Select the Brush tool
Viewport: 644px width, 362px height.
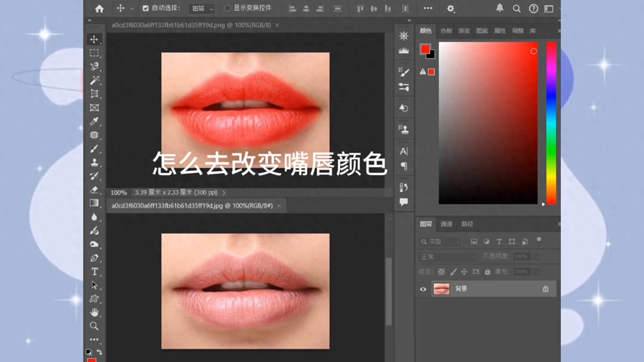pos(94,148)
